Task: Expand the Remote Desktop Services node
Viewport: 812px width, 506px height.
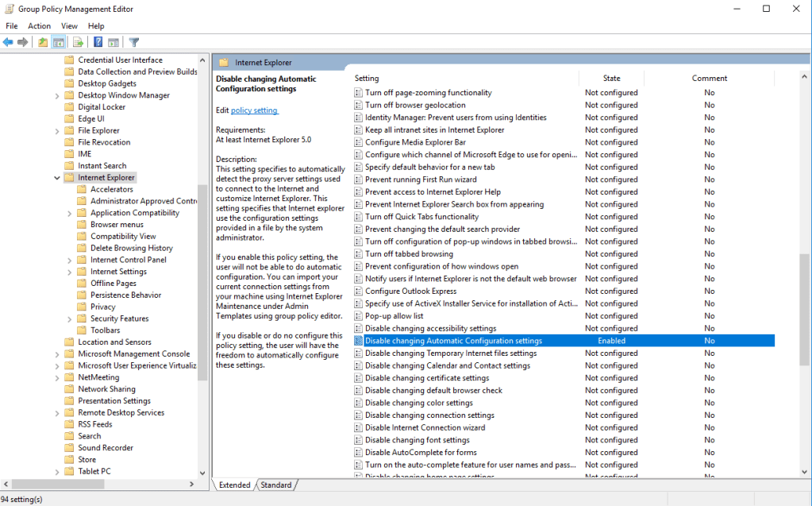Action: coord(57,413)
